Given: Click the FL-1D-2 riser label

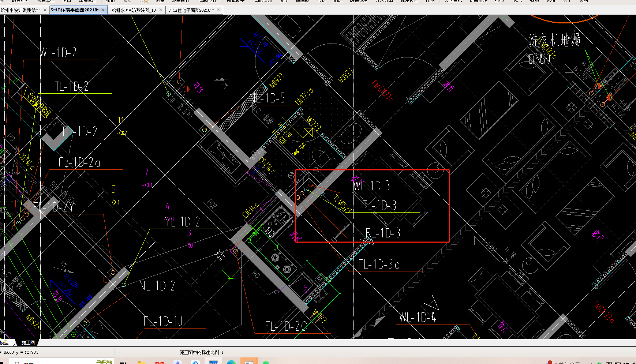Looking at the screenshot, I should coord(80,132).
